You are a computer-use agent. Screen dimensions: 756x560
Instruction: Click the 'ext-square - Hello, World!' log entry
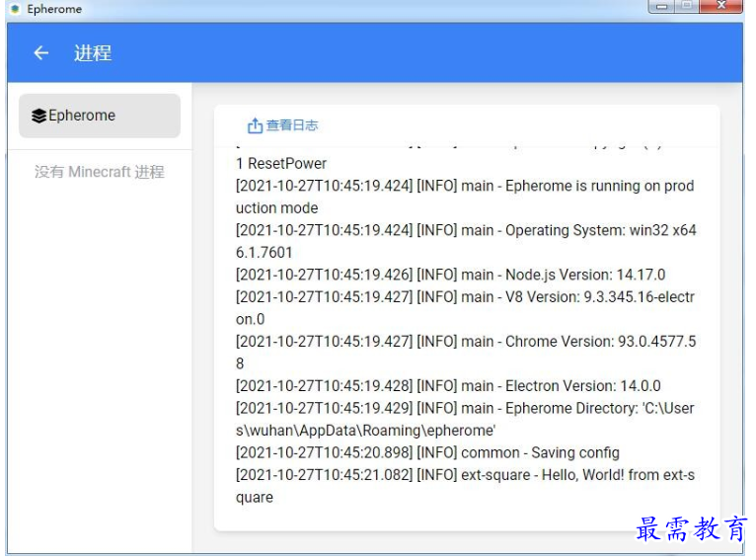pyautogui.click(x=466, y=486)
